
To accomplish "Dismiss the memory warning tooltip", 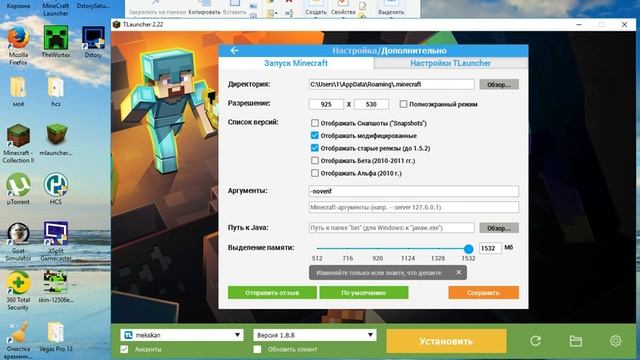I will (458, 273).
